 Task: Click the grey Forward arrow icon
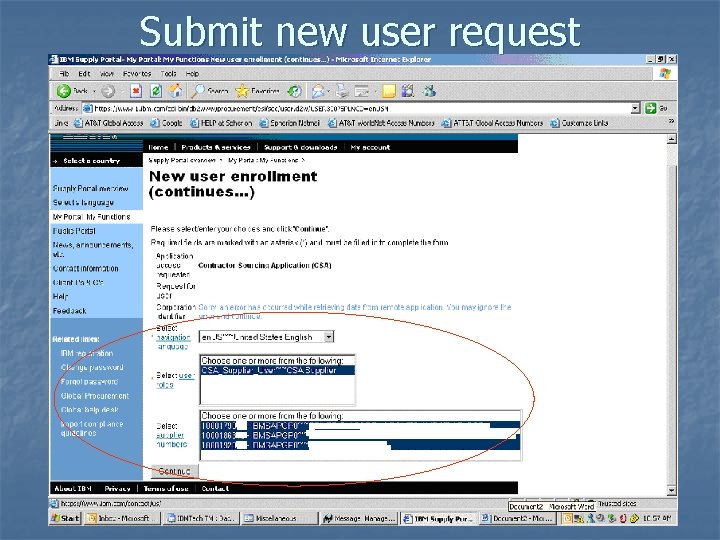click(x=108, y=91)
